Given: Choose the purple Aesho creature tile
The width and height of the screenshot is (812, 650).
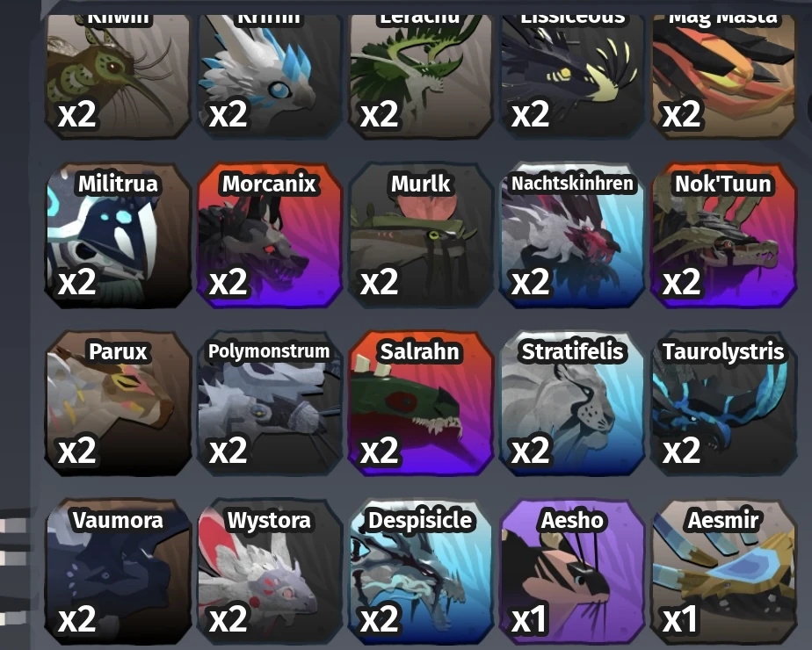Looking at the screenshot, I should pyautogui.click(x=572, y=571).
